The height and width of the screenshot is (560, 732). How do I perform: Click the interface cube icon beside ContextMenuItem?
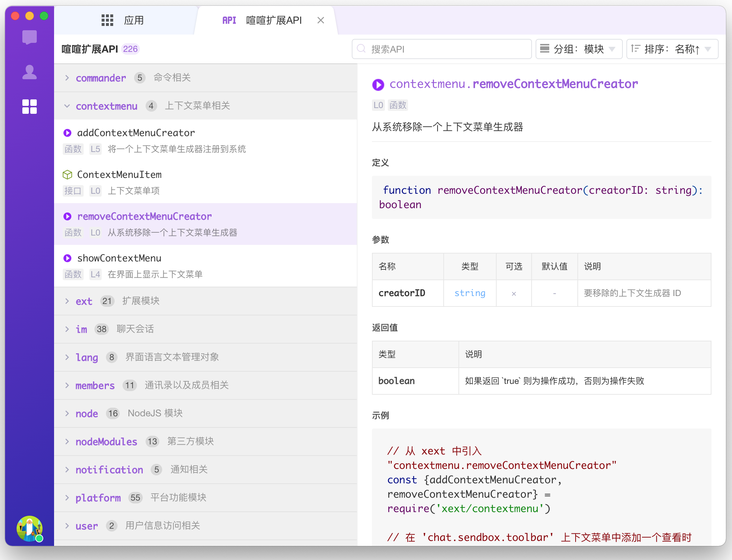click(x=67, y=175)
